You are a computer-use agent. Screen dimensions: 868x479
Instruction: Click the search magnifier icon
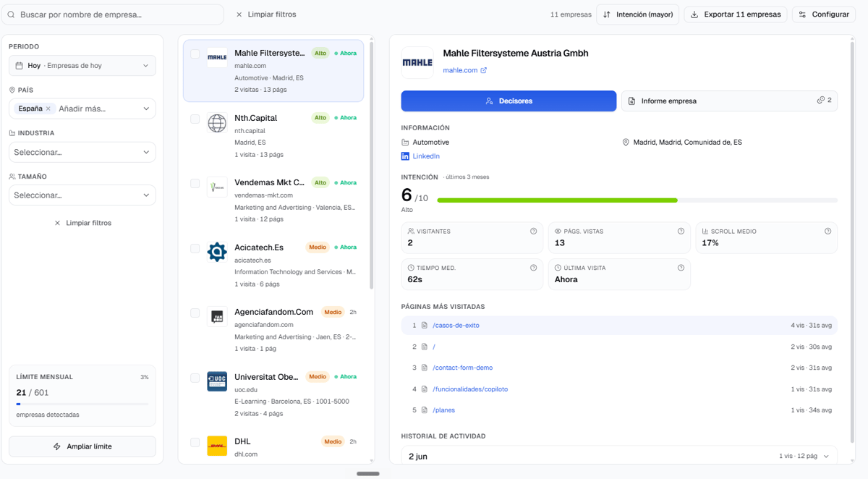tap(11, 14)
